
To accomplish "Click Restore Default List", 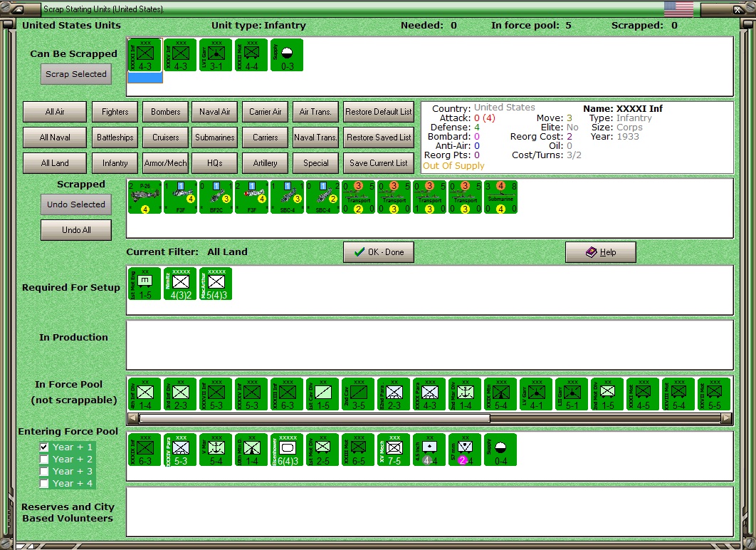I will pyautogui.click(x=379, y=112).
